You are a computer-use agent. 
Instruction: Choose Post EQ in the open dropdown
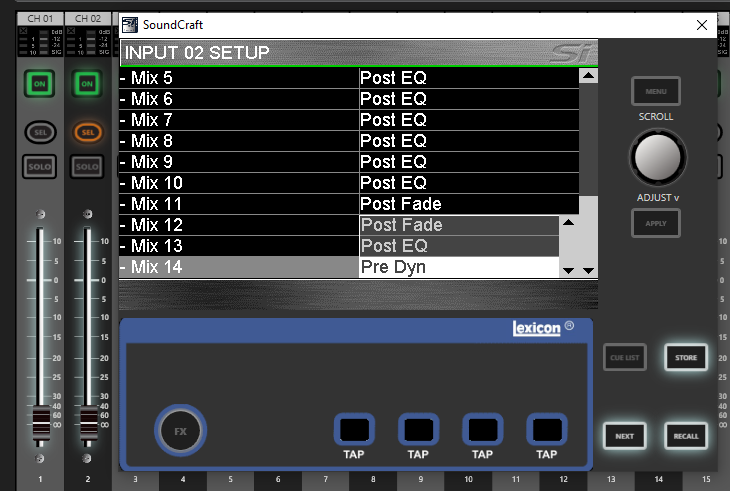(x=459, y=246)
